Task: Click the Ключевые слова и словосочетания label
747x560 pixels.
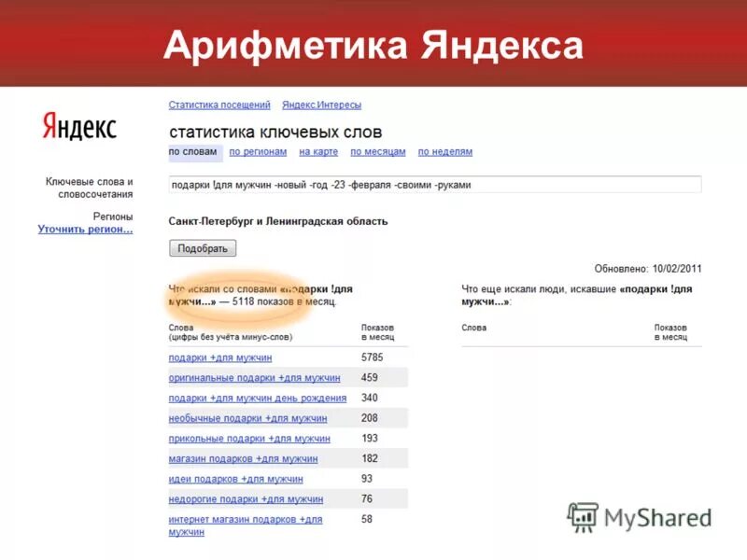Action: click(89, 188)
